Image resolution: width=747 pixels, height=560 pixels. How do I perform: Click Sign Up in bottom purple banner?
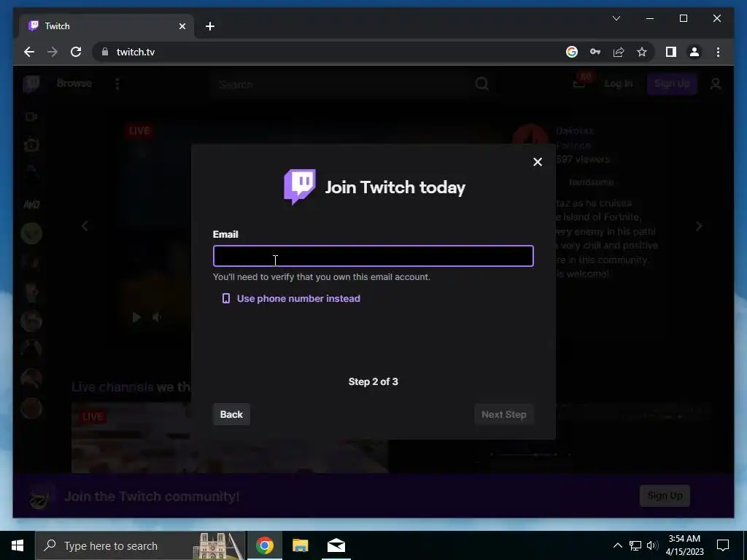click(665, 496)
